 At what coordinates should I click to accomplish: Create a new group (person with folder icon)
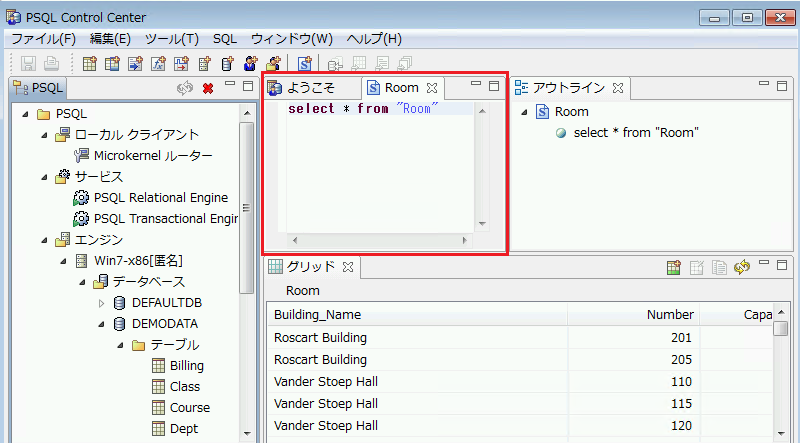tap(273, 64)
